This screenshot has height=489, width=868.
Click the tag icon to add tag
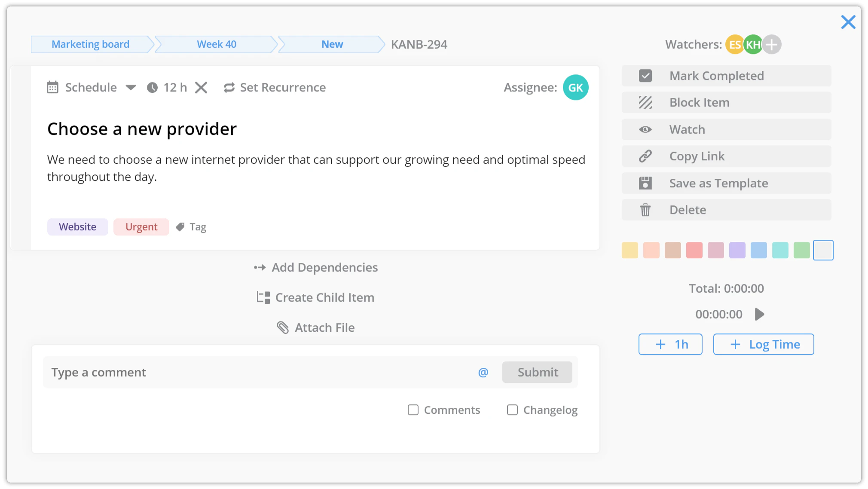(x=180, y=227)
